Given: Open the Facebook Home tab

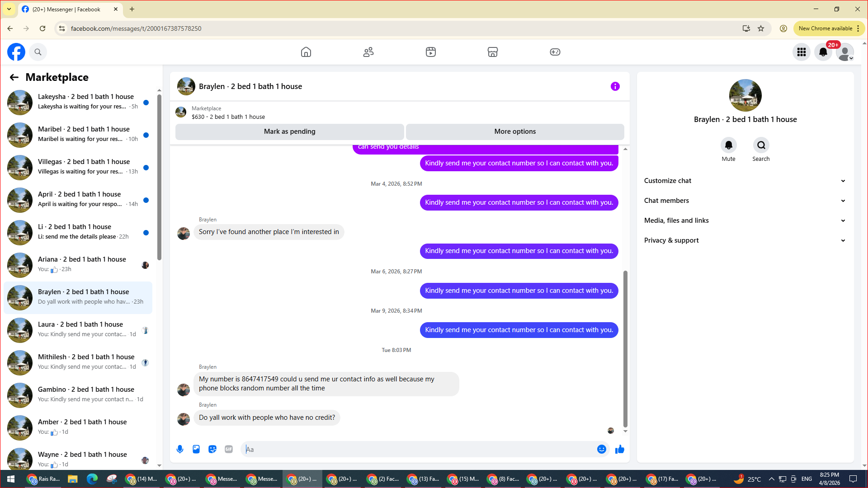Looking at the screenshot, I should 306,52.
